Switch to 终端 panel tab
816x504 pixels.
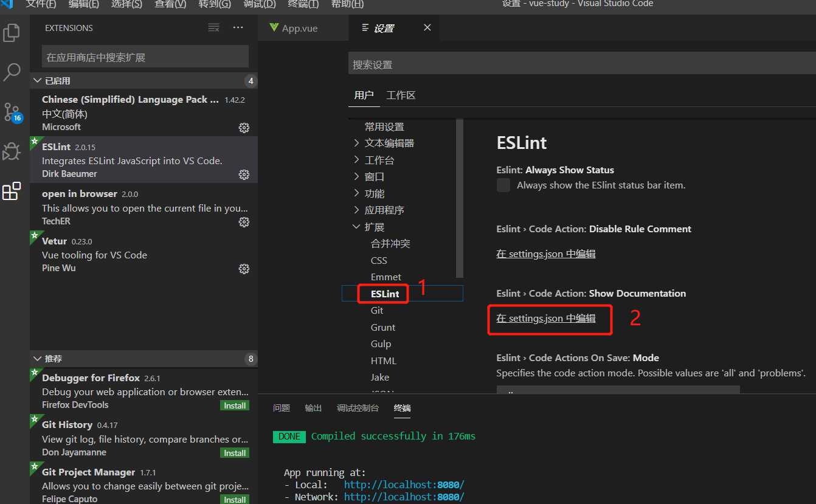point(402,408)
